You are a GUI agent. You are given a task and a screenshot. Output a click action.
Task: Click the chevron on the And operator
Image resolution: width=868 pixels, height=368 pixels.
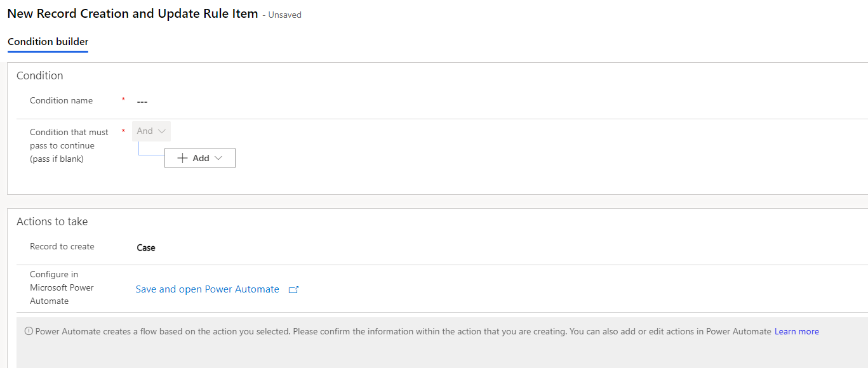(161, 131)
